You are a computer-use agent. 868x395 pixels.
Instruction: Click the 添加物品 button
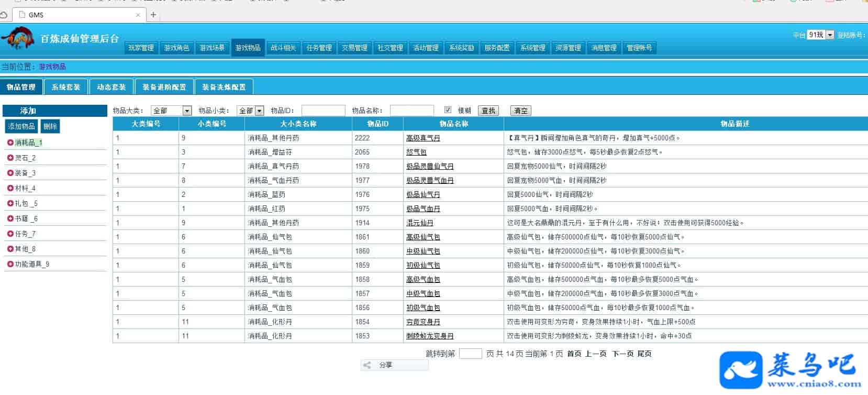point(21,126)
